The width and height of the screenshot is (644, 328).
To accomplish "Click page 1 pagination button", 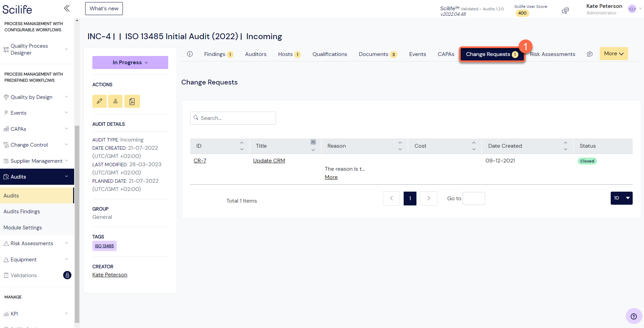I will click(x=410, y=199).
